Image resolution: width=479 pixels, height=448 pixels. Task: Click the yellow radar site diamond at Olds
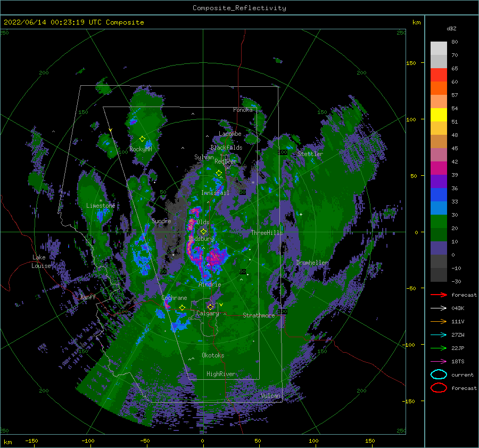[x=203, y=232]
